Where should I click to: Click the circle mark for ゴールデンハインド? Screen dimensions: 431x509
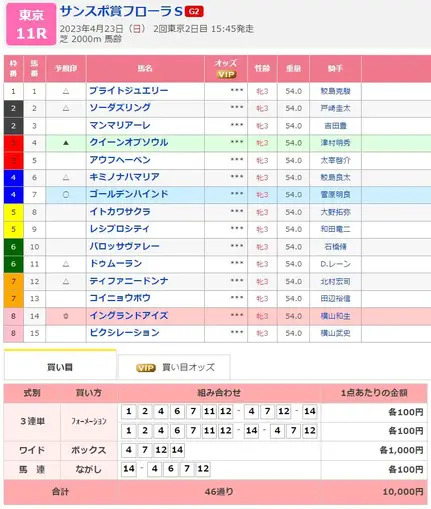(66, 194)
